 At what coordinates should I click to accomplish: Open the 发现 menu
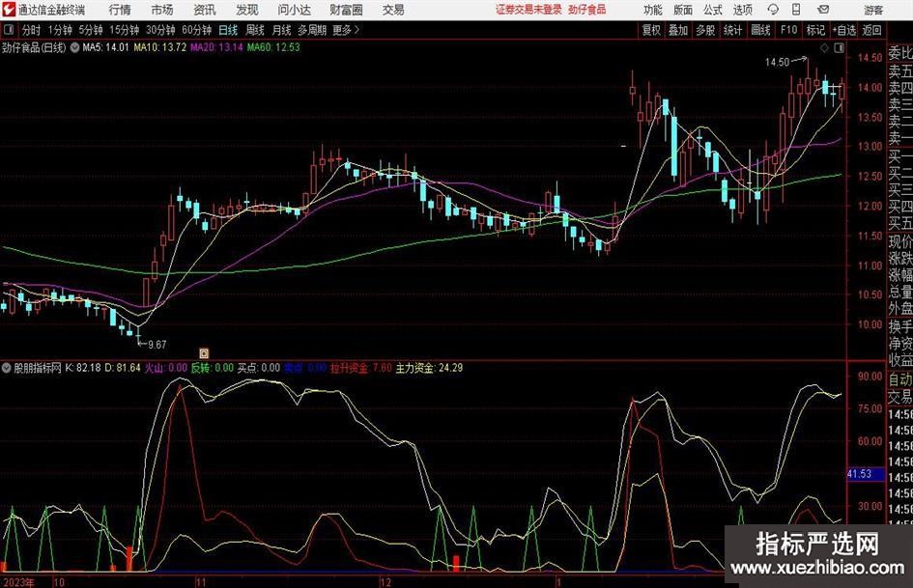(247, 10)
